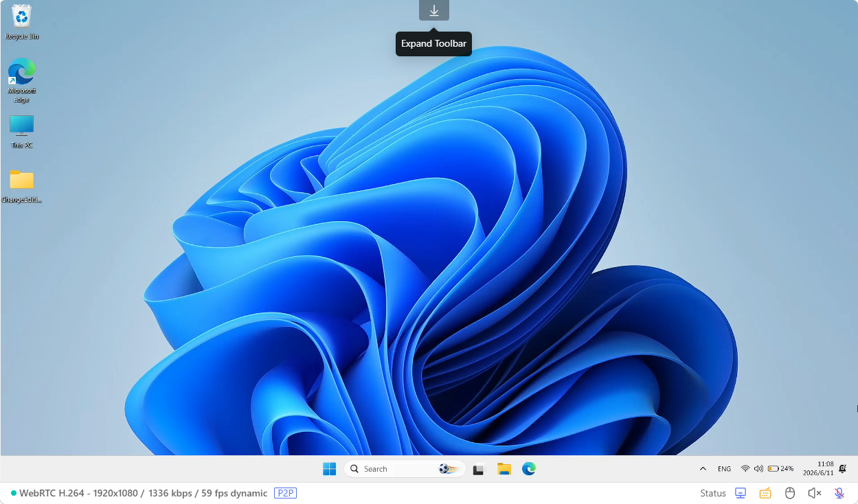
Task: Click the ENG language indicator
Action: [724, 469]
